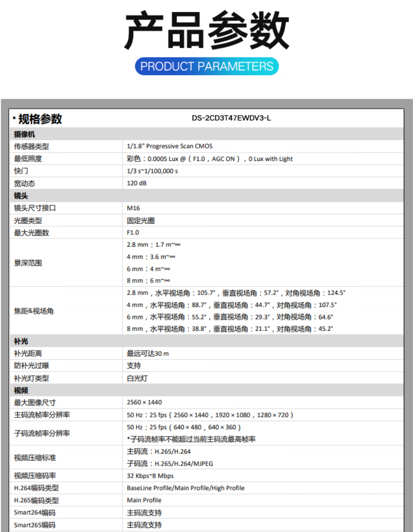Image resolution: width=413 pixels, height=532 pixels.
Task: Select the BaseLine Profile/Main Profile/High Profile text
Action: pos(186,488)
